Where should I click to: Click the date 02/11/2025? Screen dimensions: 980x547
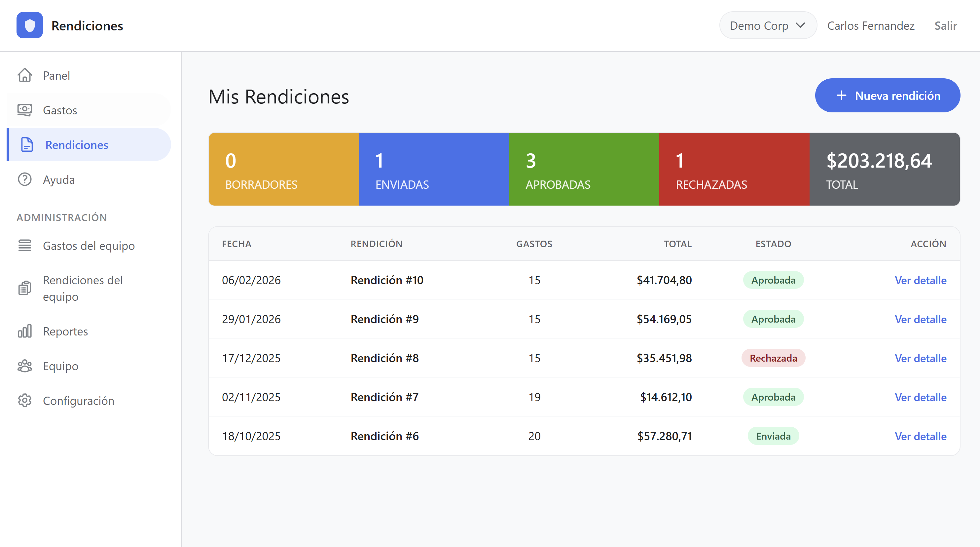tap(251, 397)
